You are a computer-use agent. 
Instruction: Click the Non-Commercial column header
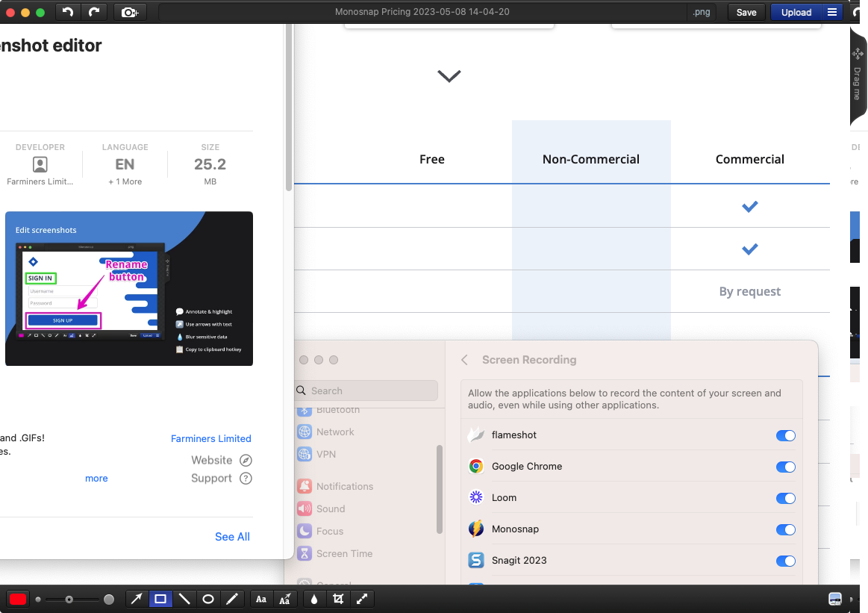click(x=590, y=160)
